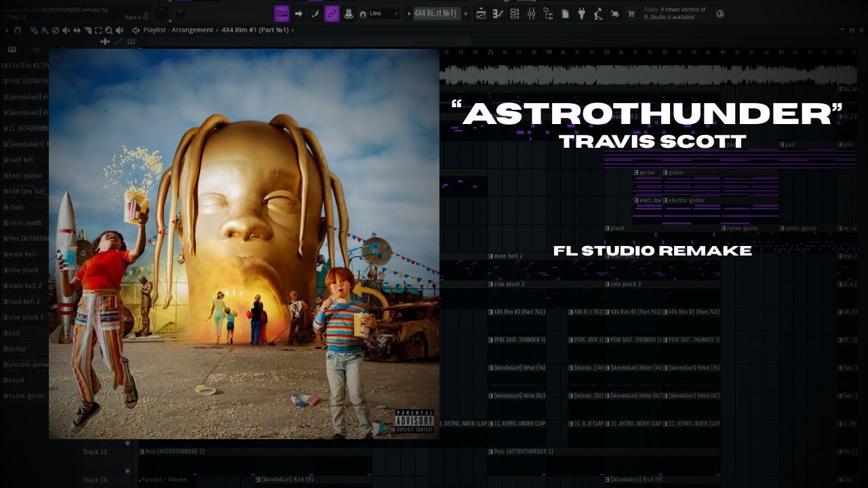Open the Mixer view icon
Image resolution: width=868 pixels, height=488 pixels.
click(531, 14)
